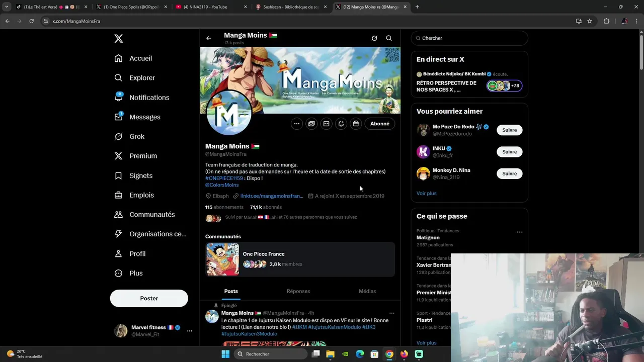The height and width of the screenshot is (362, 644).
Task: Follow Mc Poze Do Rodo
Action: point(509,130)
